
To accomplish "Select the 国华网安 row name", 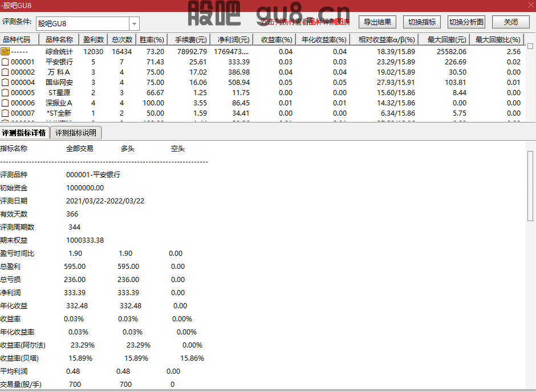I will click(59, 82).
